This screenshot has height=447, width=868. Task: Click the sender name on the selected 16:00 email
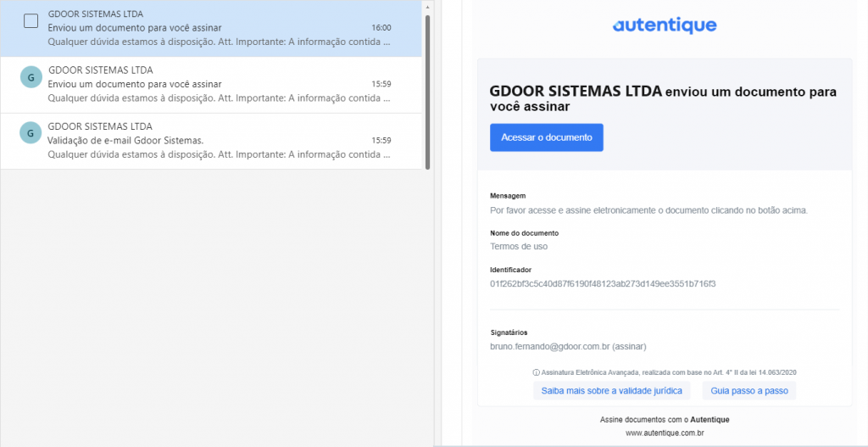(x=95, y=14)
